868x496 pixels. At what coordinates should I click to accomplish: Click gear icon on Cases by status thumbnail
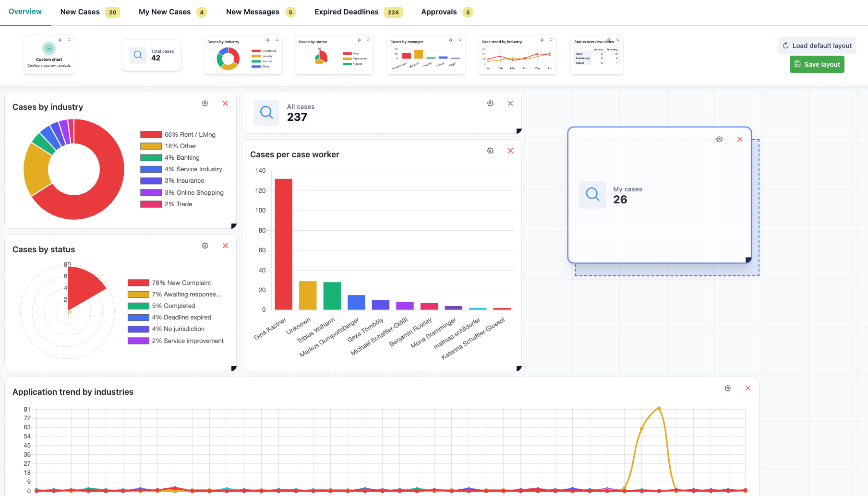(359, 40)
